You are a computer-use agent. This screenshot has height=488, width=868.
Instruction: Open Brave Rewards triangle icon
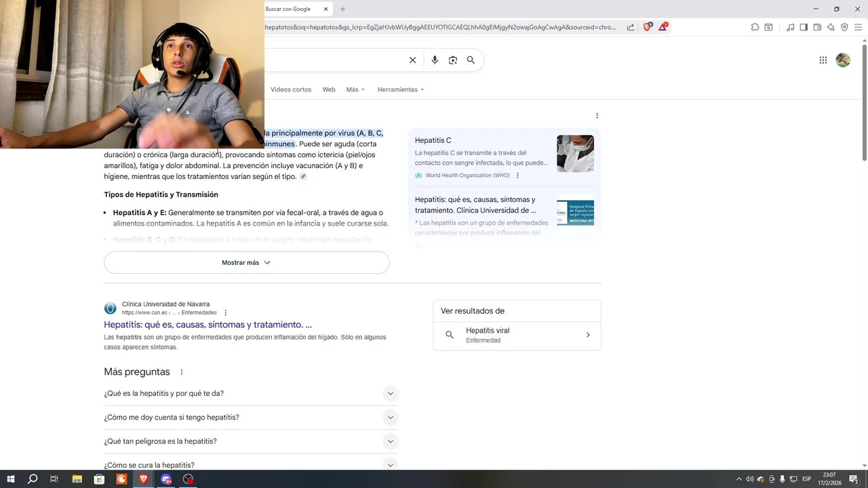(x=663, y=27)
